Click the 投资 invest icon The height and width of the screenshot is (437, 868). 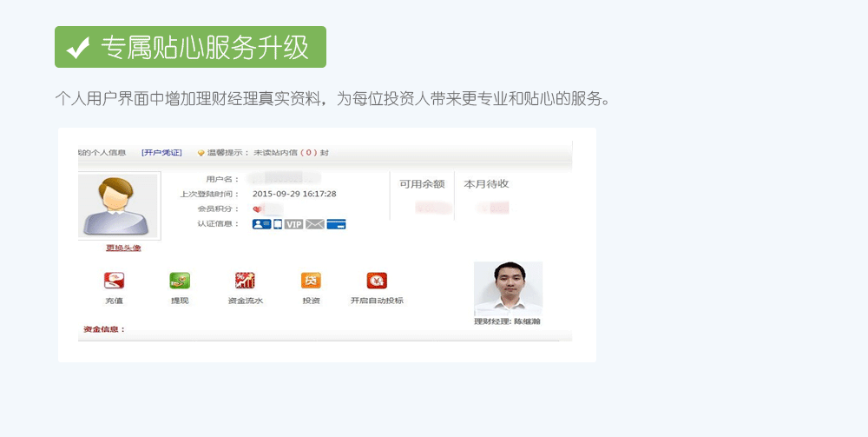point(311,281)
